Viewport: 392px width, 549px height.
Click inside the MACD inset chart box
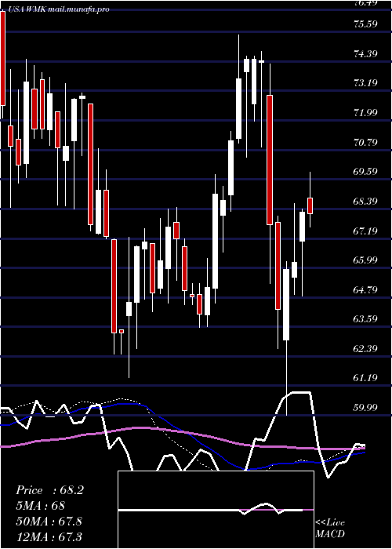click(216, 510)
